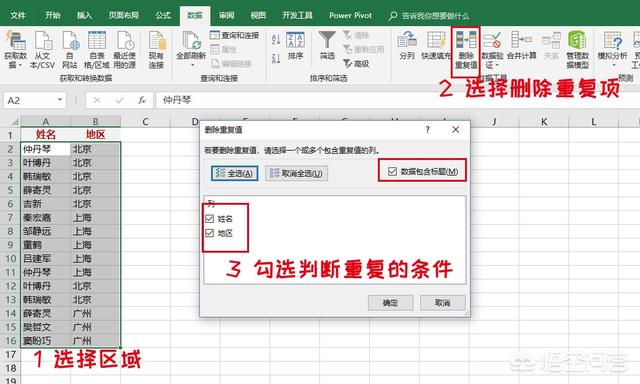Image resolution: width=640 pixels, height=384 pixels.
Task: Click the select-all corner triangle
Action: [x=14, y=122]
